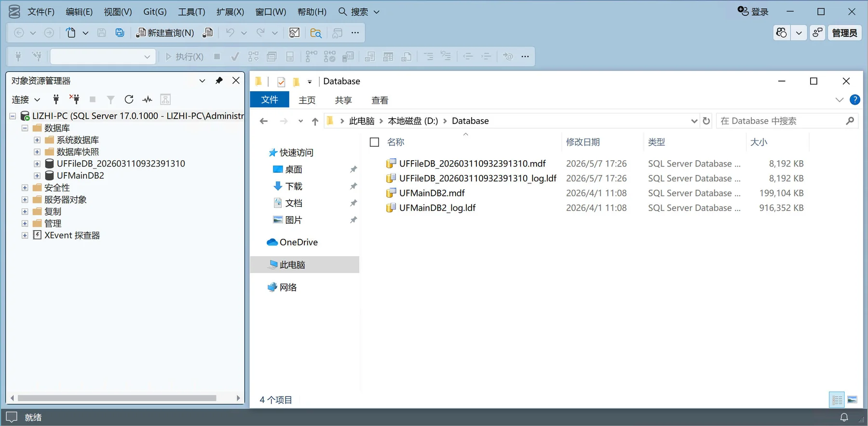The image size is (868, 426).
Task: Refresh the Object Explorer tree
Action: pyautogui.click(x=129, y=99)
